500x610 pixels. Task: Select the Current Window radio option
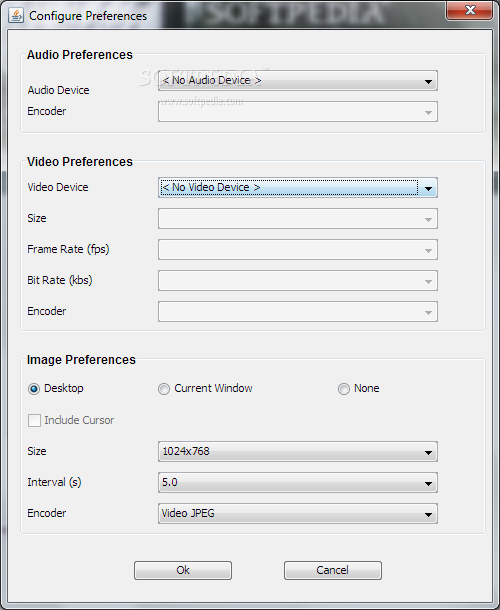coord(164,389)
